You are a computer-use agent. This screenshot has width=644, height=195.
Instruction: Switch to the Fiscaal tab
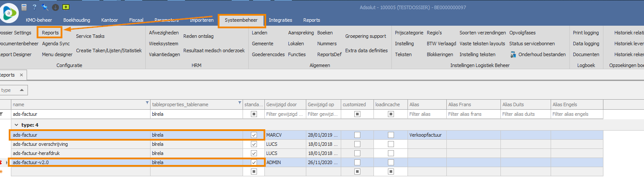click(136, 20)
